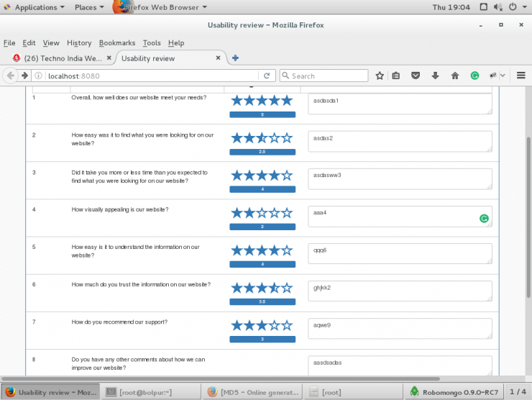Open the File menu

point(9,42)
